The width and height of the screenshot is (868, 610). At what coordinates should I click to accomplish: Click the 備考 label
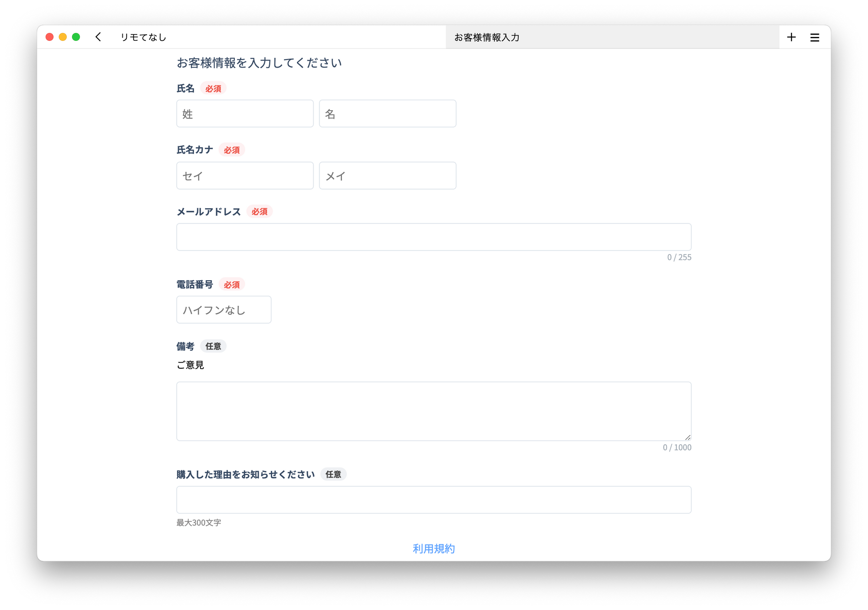(185, 346)
